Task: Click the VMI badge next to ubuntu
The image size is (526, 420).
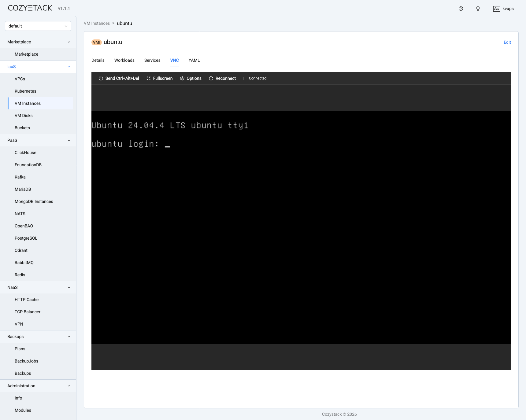Action: (97, 42)
